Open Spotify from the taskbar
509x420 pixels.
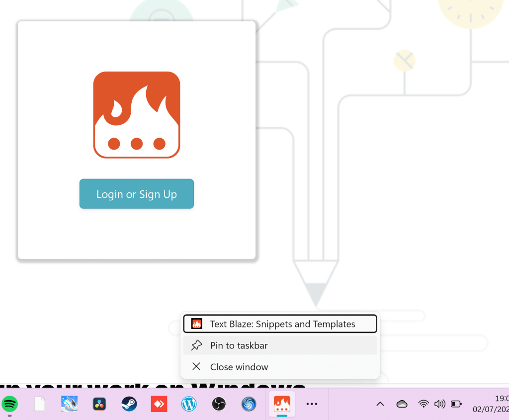10,404
